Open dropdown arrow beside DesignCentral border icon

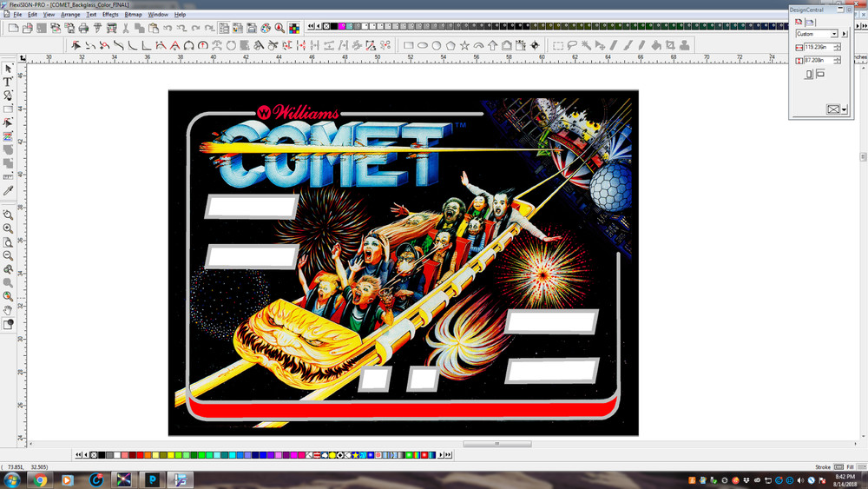click(845, 109)
